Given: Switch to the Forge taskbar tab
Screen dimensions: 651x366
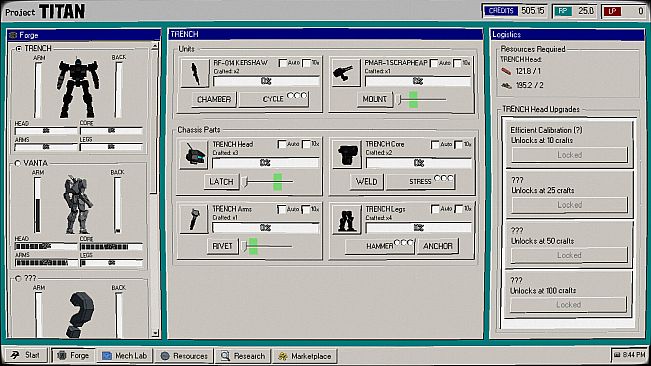Looking at the screenshot, I should point(73,356).
